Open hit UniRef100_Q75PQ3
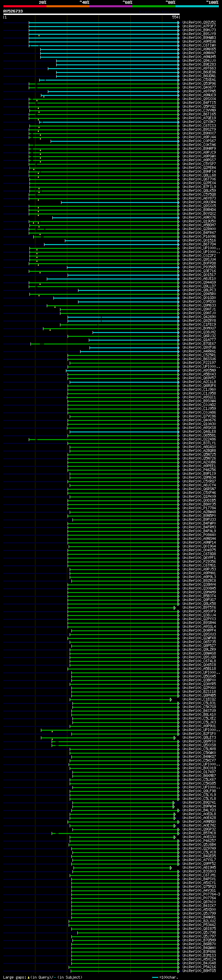 coord(199,887)
